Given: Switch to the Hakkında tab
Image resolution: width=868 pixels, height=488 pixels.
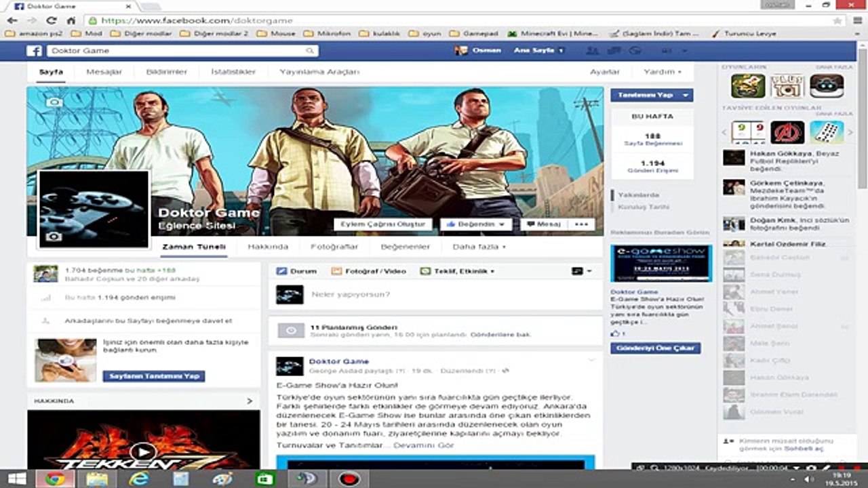Looking at the screenshot, I should point(268,247).
